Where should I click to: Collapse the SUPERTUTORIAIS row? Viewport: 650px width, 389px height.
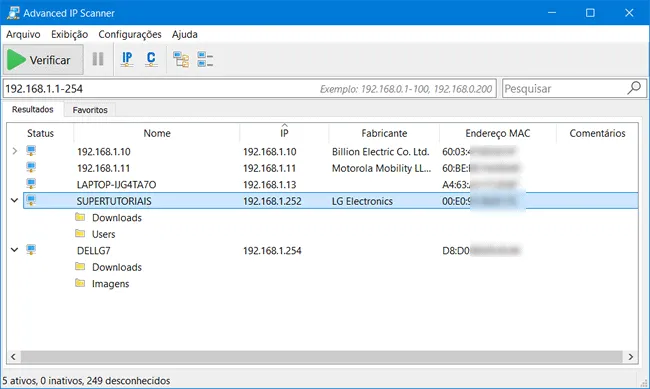coord(15,200)
